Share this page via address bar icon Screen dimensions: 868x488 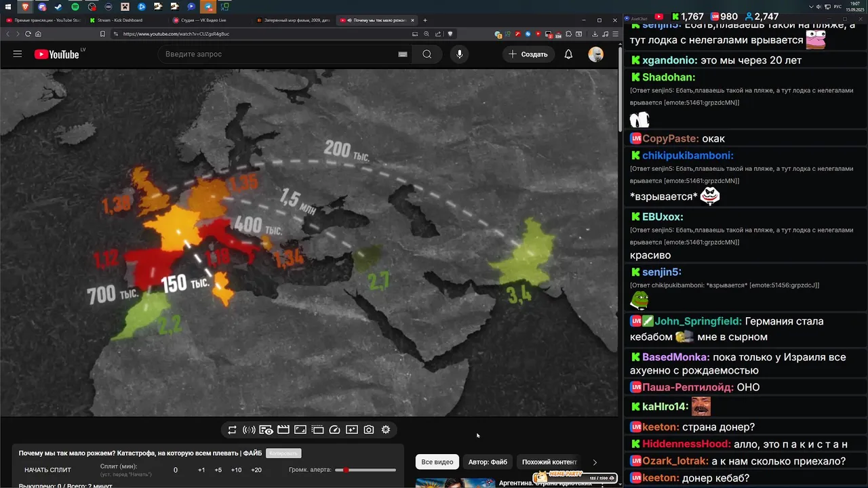438,34
